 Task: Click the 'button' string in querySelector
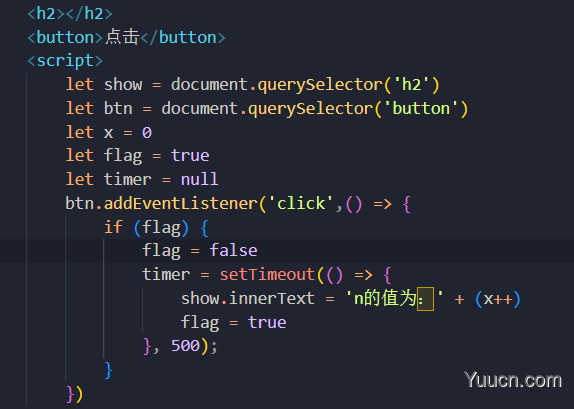(x=421, y=109)
